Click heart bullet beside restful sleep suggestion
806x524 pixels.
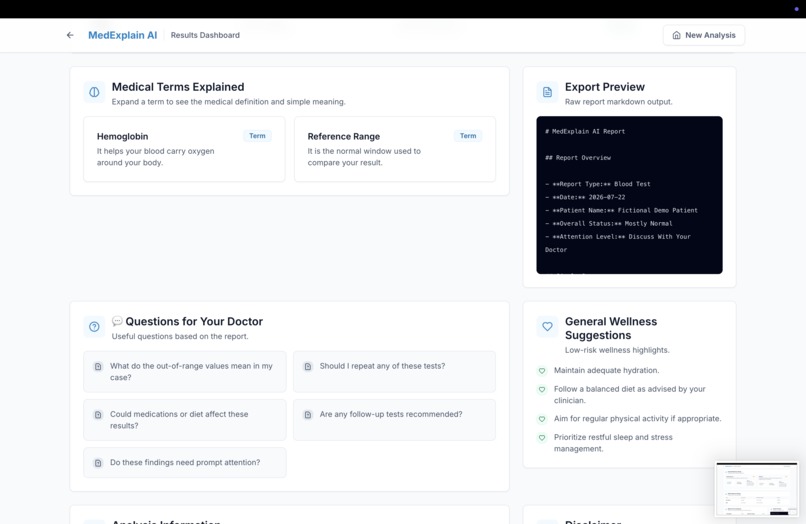pos(542,438)
